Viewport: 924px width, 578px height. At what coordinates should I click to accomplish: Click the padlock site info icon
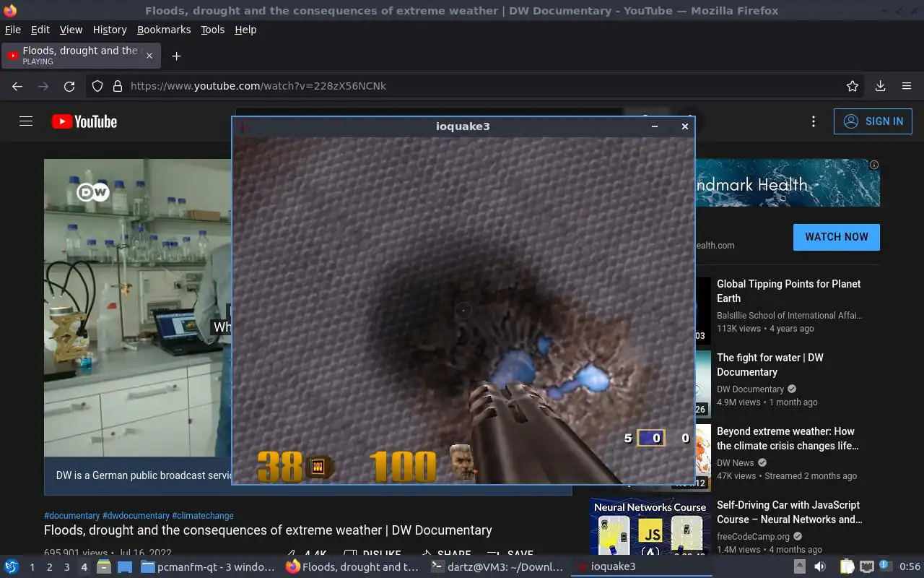click(x=118, y=86)
